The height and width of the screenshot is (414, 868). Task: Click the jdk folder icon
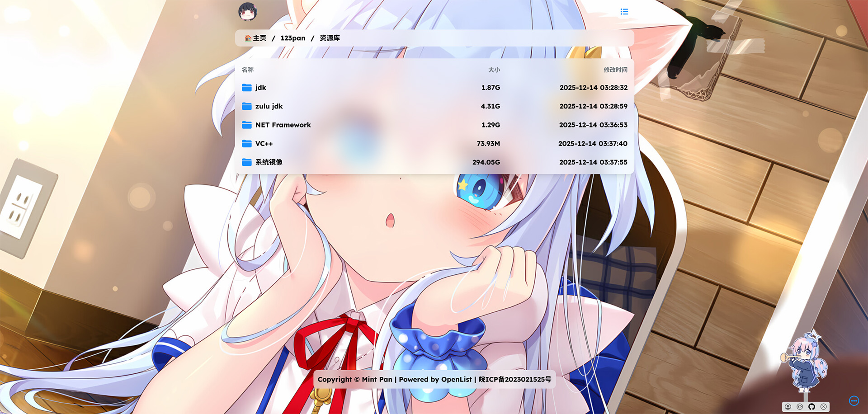[x=247, y=88]
